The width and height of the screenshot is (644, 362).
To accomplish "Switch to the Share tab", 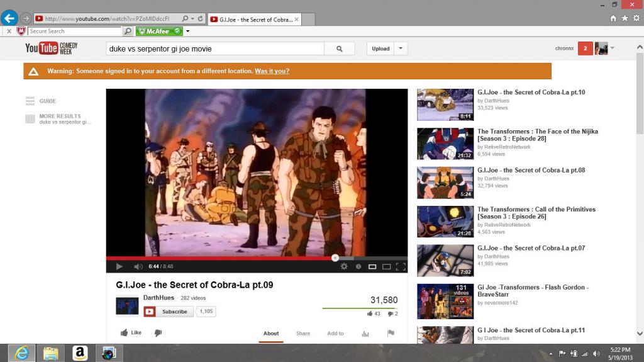I will click(x=303, y=334).
